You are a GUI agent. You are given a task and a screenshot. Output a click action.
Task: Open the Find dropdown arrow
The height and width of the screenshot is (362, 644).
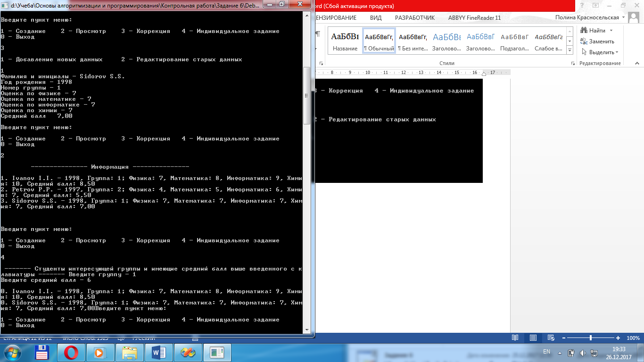pos(611,31)
